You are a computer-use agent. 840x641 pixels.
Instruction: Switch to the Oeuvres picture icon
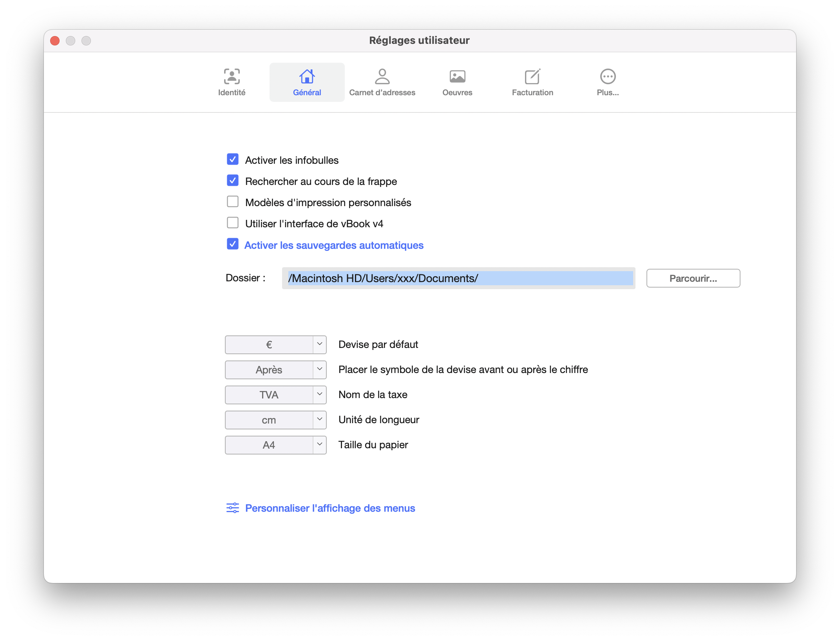(457, 76)
